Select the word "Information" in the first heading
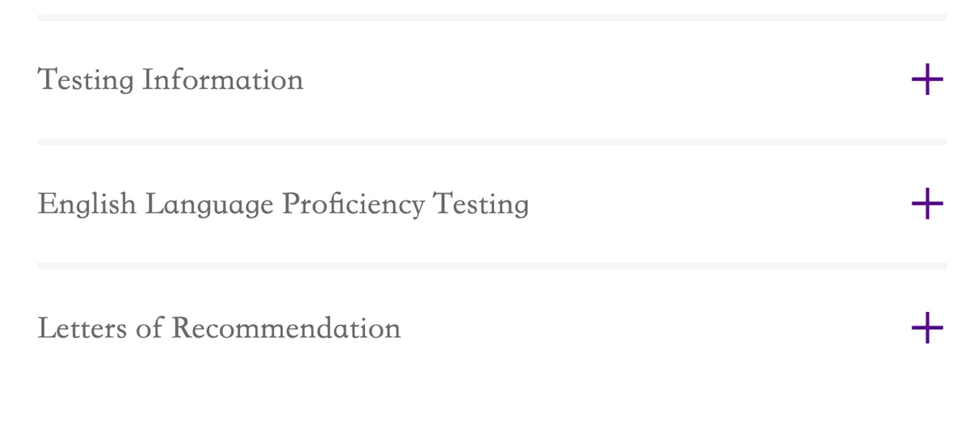The width and height of the screenshot is (980, 437). (x=222, y=80)
